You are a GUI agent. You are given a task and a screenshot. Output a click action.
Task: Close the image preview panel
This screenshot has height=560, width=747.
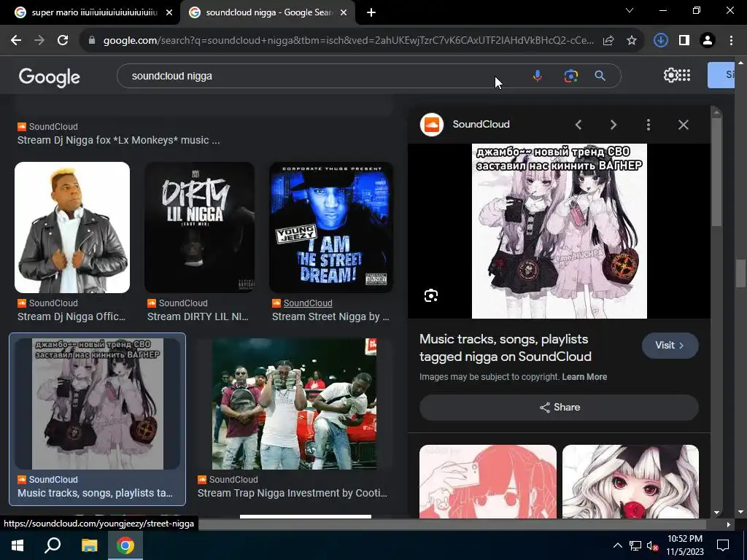683,125
